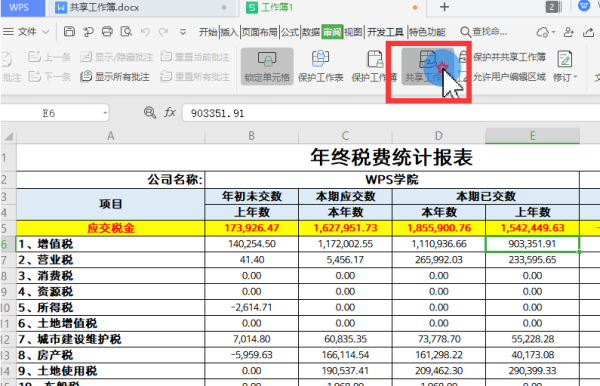The width and height of the screenshot is (600, 386).
Task: Toggle 锁定单元格 button
Action: [x=267, y=66]
